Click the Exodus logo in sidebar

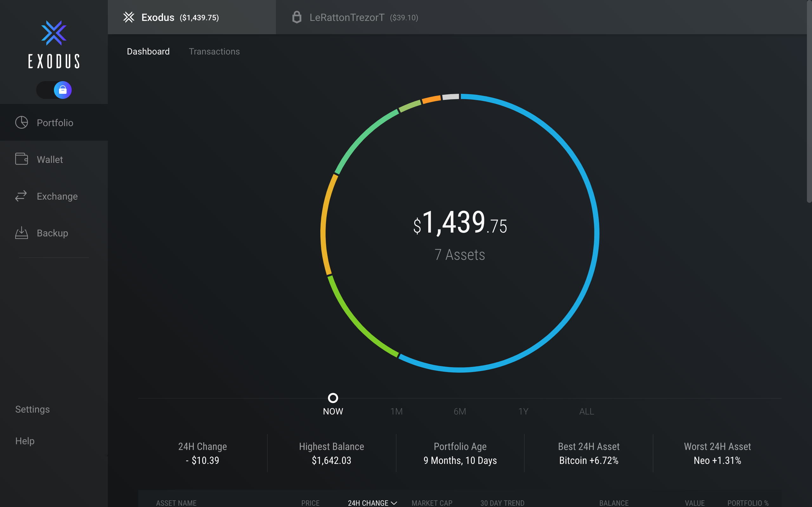pyautogui.click(x=54, y=44)
